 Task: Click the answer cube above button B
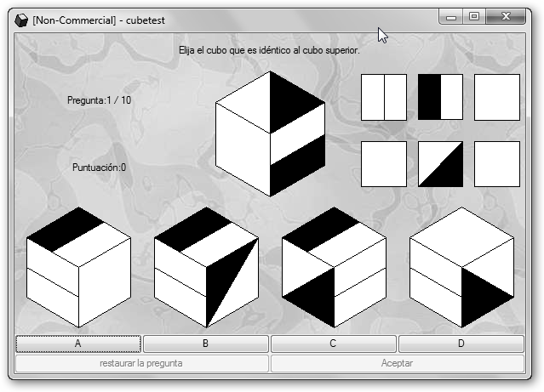click(206, 267)
